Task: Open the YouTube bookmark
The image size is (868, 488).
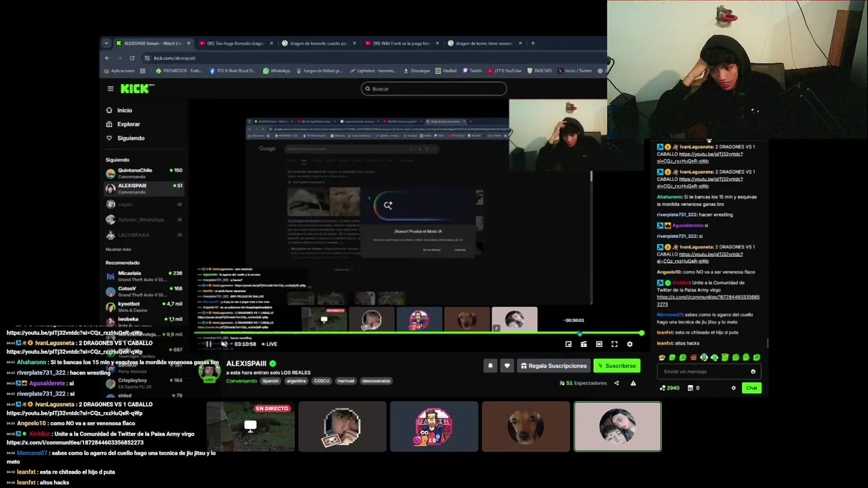Action: click(505, 70)
